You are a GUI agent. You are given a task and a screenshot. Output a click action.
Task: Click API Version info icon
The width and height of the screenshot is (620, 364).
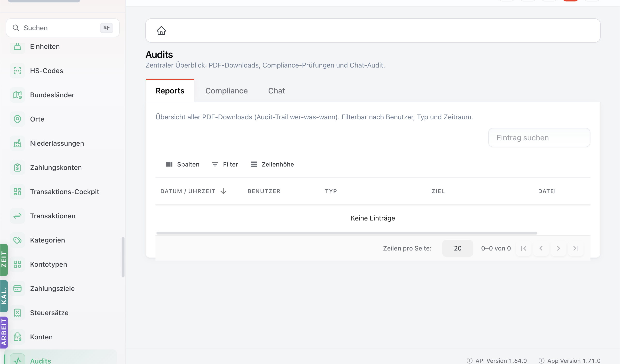tap(469, 361)
